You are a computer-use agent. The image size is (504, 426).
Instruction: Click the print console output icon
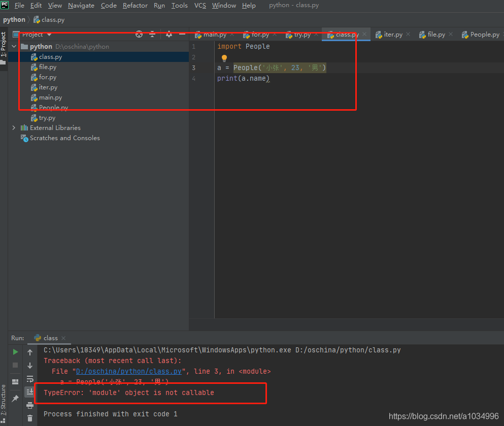[30, 405]
